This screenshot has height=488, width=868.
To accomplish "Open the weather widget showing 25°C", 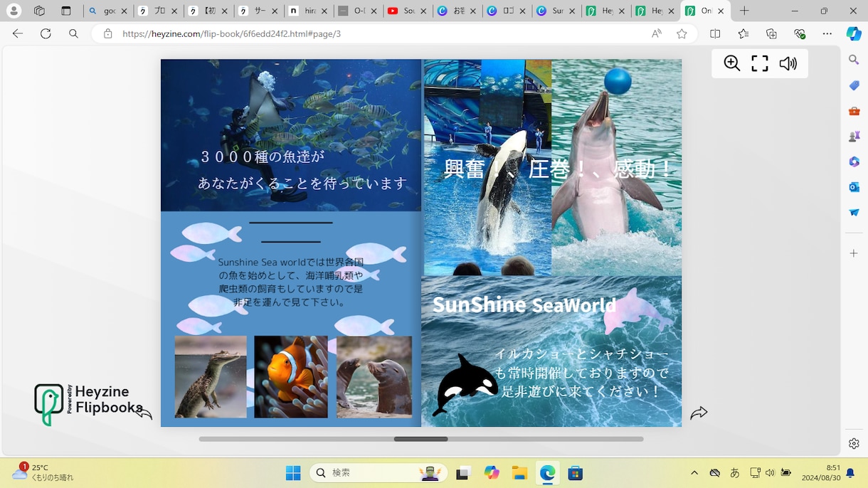I will coord(43,472).
